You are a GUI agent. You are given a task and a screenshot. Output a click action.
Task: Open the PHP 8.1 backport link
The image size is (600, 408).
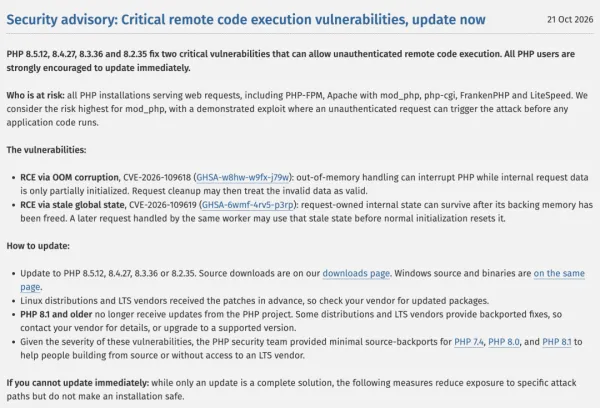click(x=557, y=342)
